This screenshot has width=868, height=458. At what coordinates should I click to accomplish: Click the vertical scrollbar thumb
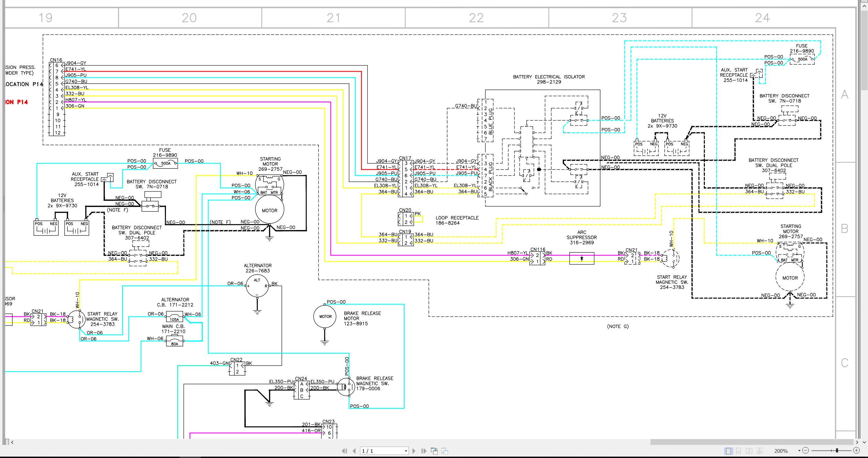tap(864, 50)
